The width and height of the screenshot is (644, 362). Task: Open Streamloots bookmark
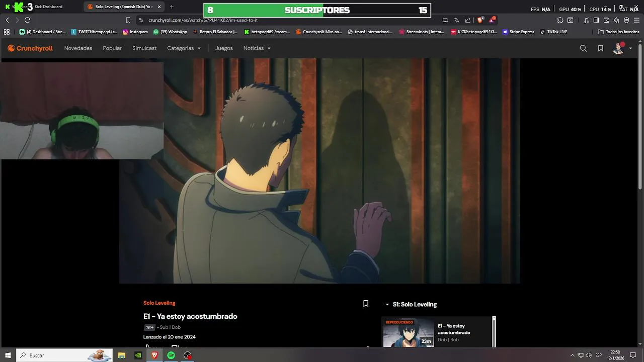pyautogui.click(x=422, y=32)
